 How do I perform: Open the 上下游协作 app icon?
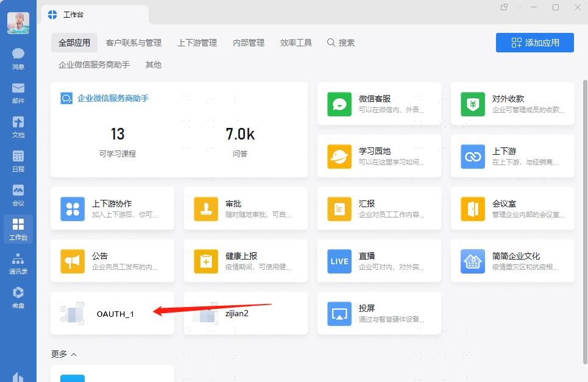coord(73,209)
